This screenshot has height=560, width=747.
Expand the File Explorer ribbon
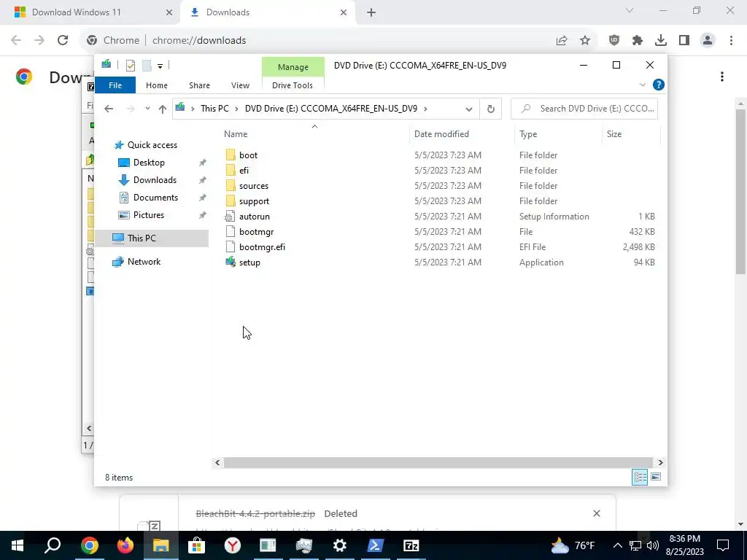coord(642,85)
